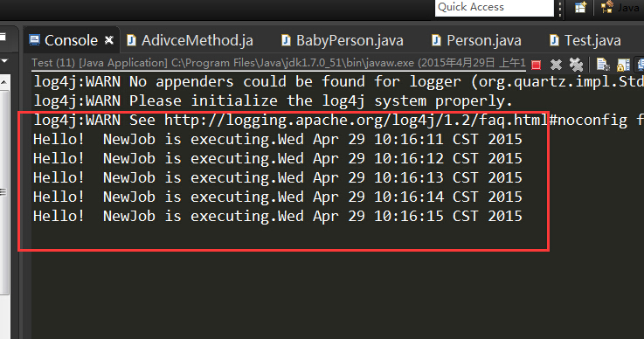The height and width of the screenshot is (339, 644).
Task: Close the Console view tab
Action: tap(109, 40)
